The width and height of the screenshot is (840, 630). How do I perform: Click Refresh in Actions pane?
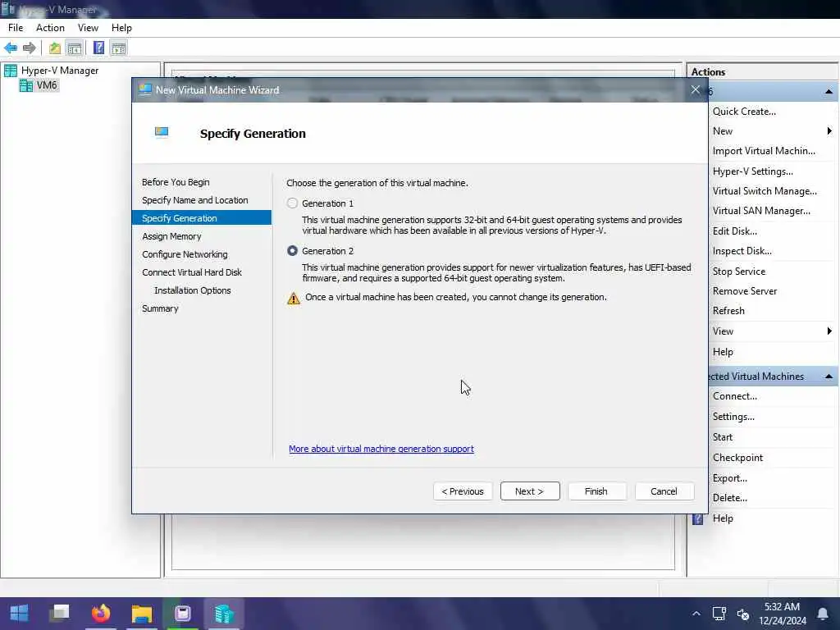tap(728, 311)
